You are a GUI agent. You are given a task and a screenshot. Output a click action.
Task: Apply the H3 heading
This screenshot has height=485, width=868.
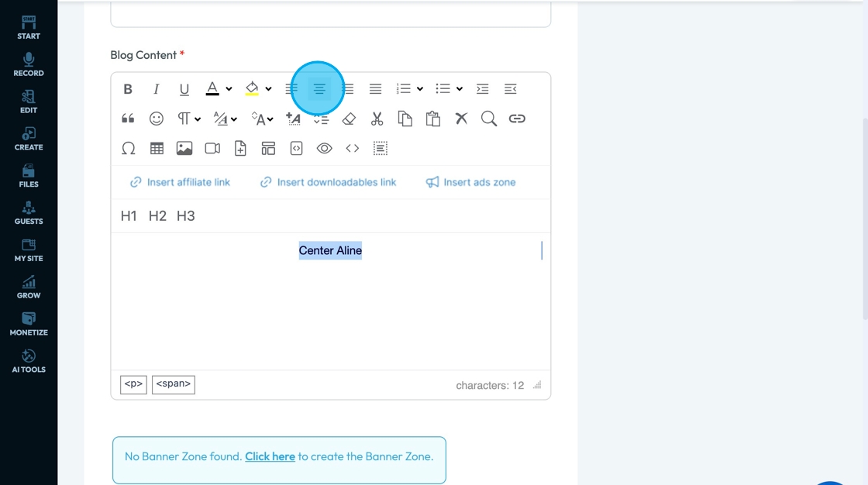coord(185,216)
